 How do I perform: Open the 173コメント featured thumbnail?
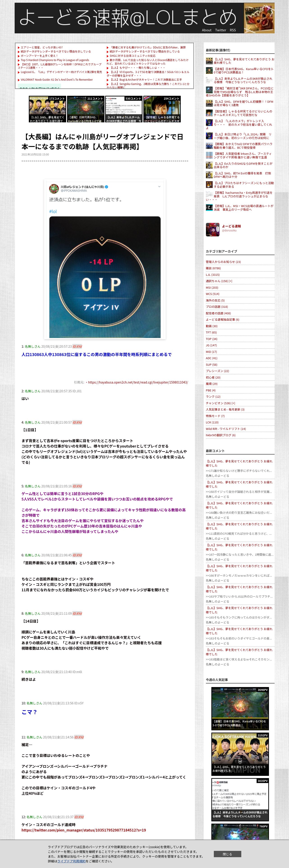[x=47, y=109]
